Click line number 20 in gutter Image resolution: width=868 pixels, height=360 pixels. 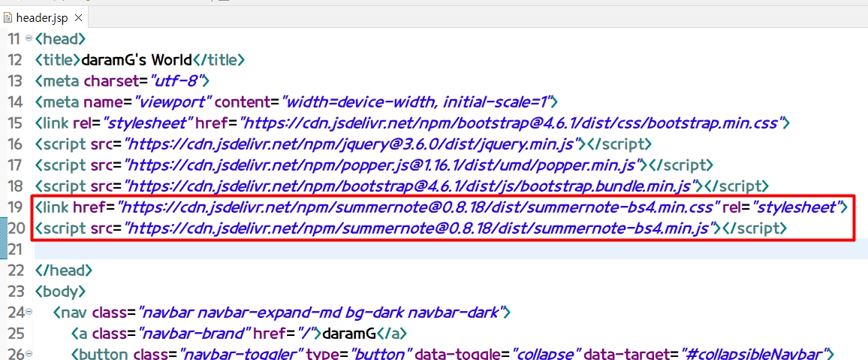15,228
